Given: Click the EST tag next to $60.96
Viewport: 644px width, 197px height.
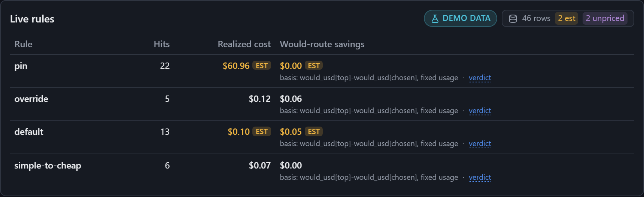Looking at the screenshot, I should pyautogui.click(x=261, y=66).
